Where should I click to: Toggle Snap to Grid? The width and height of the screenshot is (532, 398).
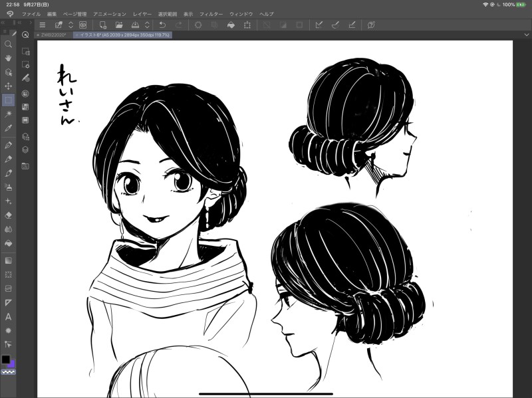tap(352, 25)
